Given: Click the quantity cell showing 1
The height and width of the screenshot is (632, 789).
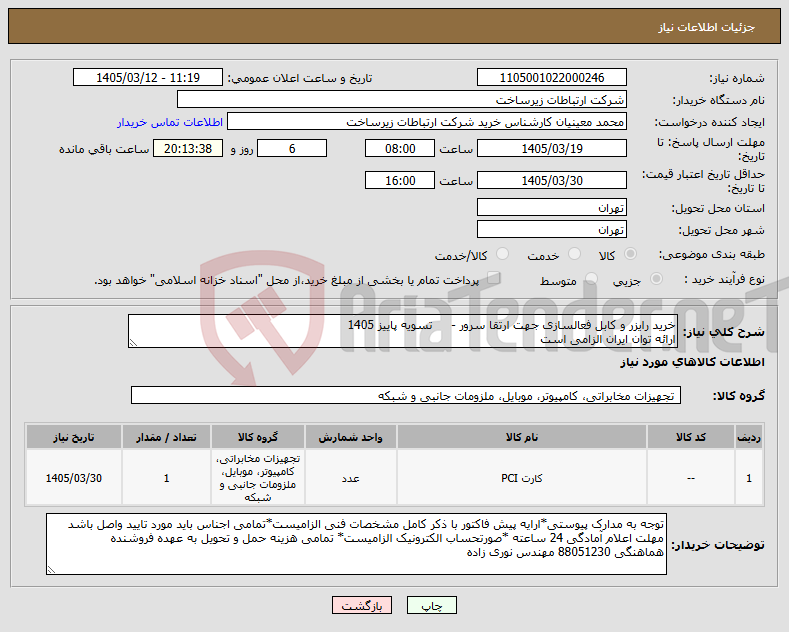Looking at the screenshot, I should 167,478.
